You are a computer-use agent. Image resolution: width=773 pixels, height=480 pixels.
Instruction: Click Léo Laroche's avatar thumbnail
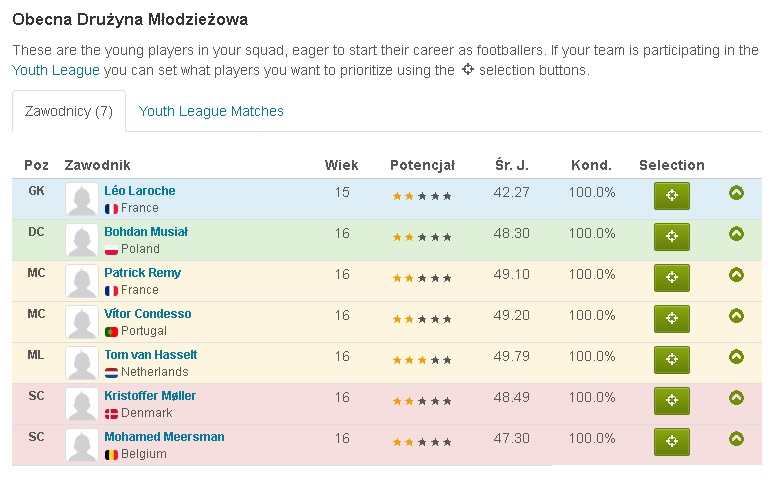[81, 199]
